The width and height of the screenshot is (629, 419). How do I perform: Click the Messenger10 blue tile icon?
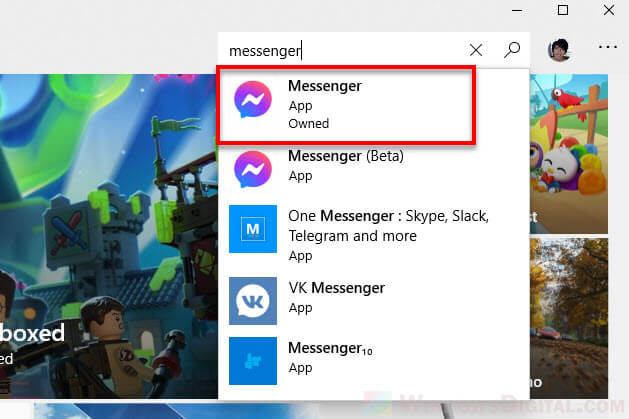(253, 361)
